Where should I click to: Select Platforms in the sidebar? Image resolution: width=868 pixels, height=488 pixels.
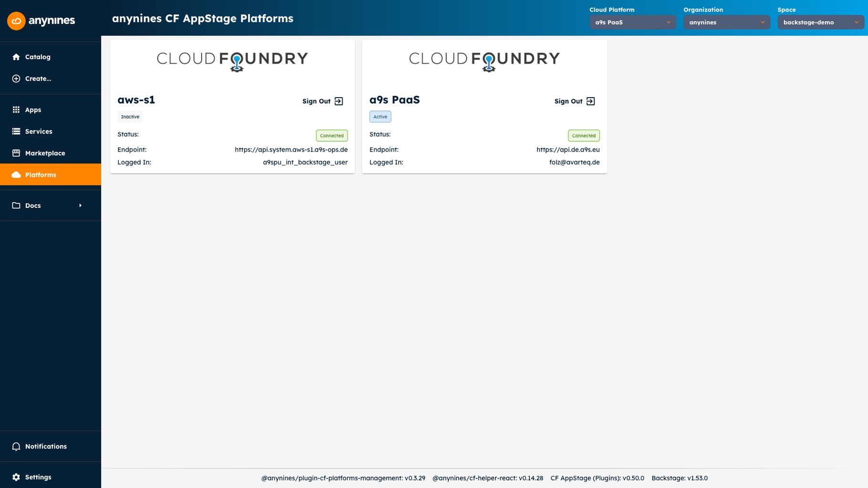[51, 175]
